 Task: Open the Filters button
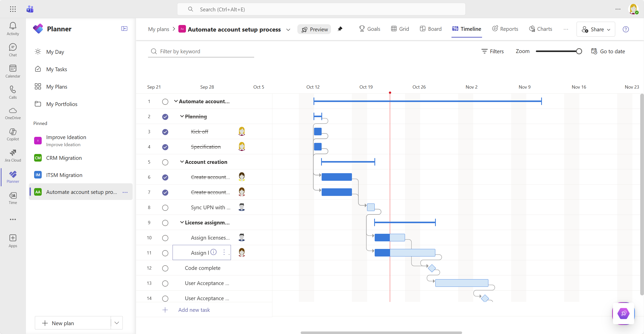tap(492, 51)
